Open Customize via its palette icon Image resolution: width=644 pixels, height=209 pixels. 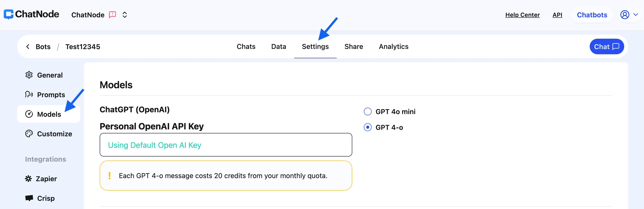pyautogui.click(x=29, y=134)
